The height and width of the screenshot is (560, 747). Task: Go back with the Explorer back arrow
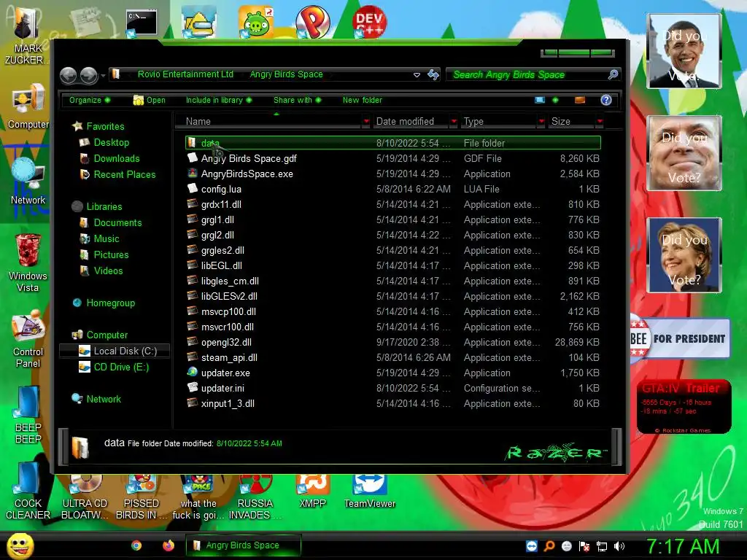[69, 75]
